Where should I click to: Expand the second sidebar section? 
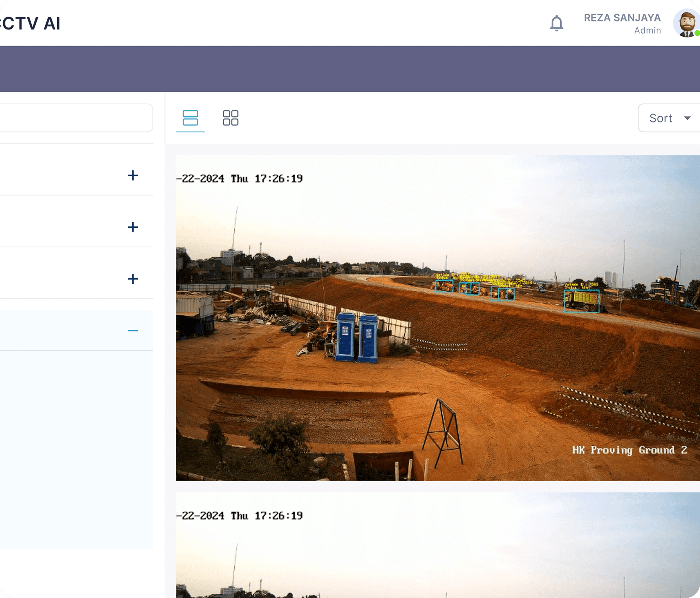133,227
